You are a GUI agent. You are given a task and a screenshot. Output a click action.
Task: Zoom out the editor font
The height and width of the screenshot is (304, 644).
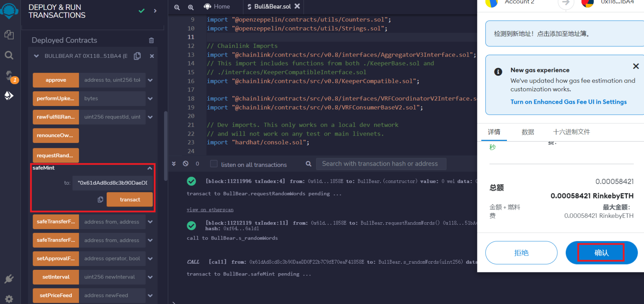(177, 7)
